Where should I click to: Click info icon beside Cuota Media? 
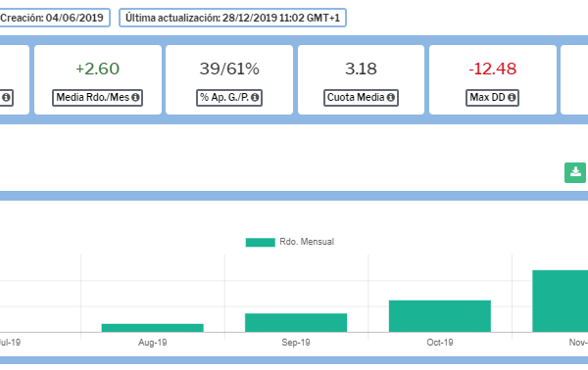click(x=391, y=97)
